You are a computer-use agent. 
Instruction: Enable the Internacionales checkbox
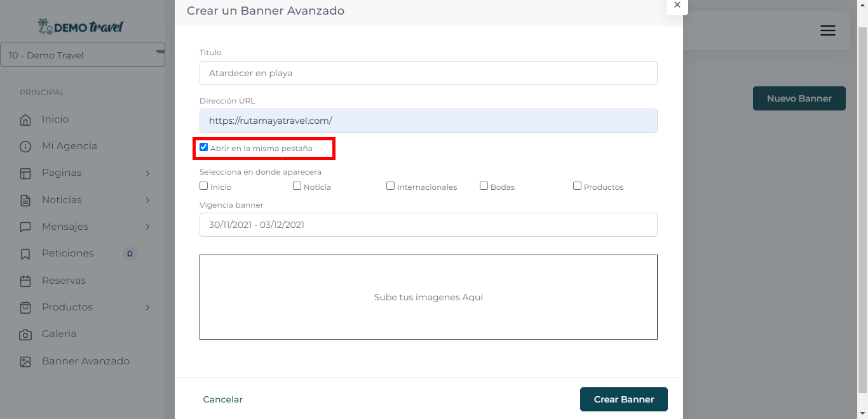(x=390, y=186)
